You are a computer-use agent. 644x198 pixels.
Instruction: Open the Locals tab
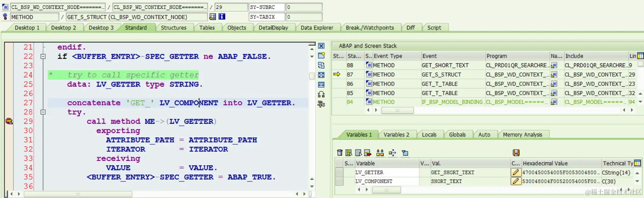click(429, 135)
